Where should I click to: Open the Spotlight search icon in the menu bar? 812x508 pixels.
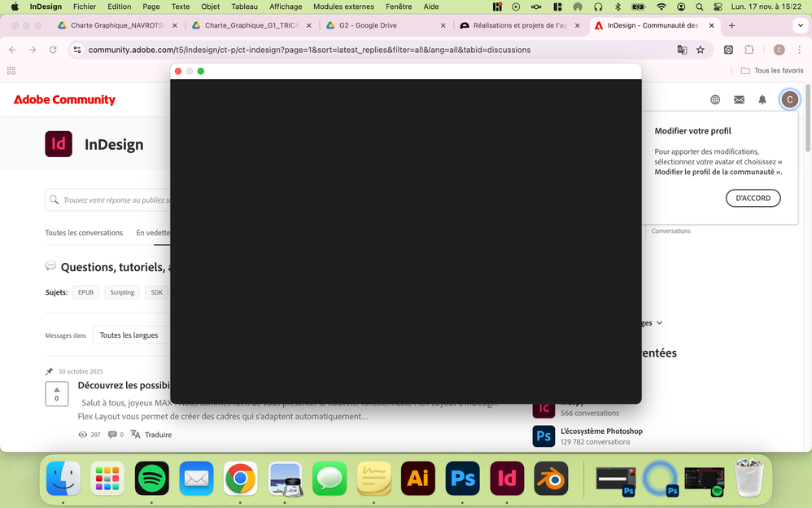(x=699, y=7)
